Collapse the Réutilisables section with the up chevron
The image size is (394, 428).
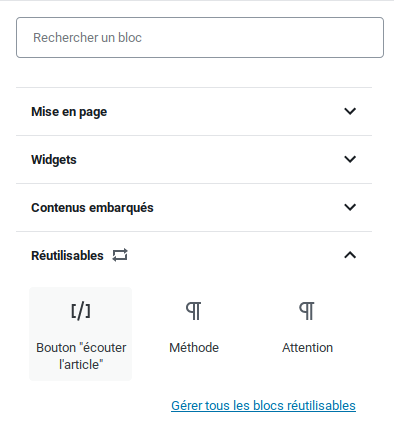(x=350, y=255)
